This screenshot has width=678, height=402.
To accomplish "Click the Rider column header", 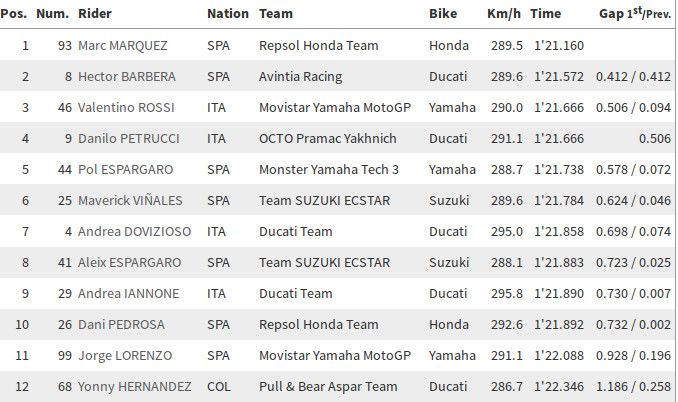I will (x=94, y=14).
